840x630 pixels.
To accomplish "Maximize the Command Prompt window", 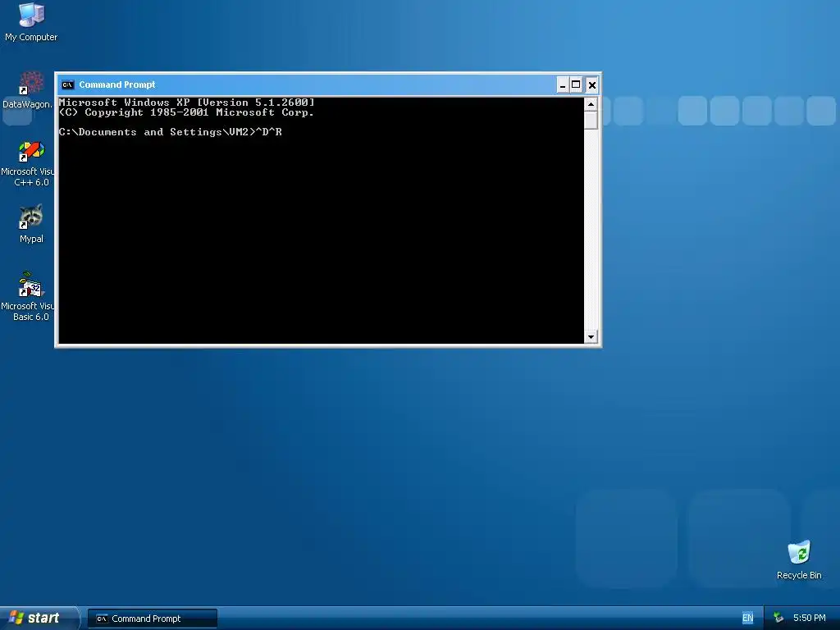I will tap(576, 84).
